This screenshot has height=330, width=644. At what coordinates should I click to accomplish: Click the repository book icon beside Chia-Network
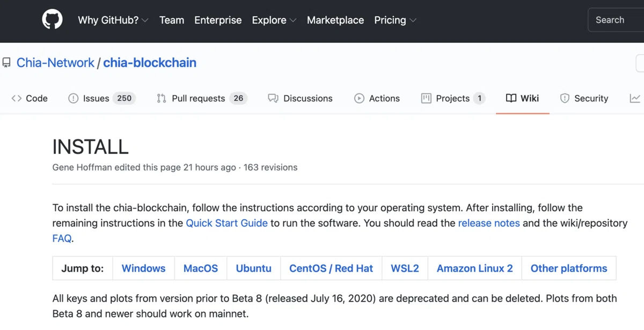click(6, 63)
